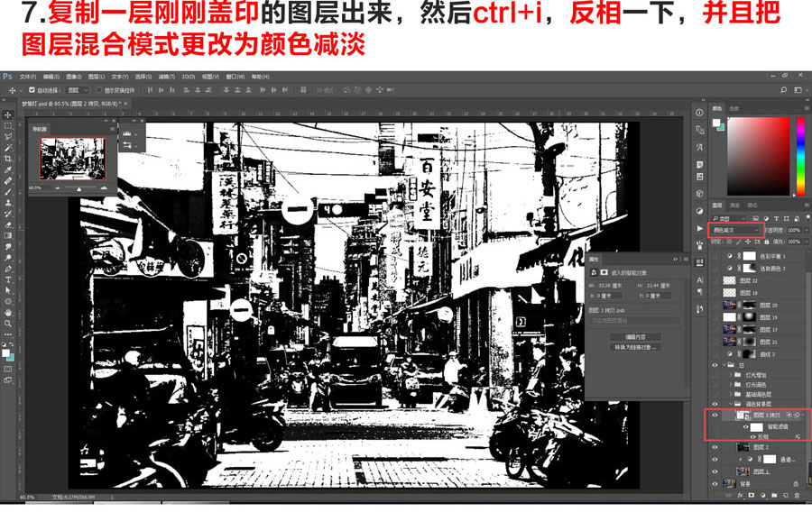The height and width of the screenshot is (512, 812).
Task: Click the navigator zoom slider
Action: [79, 188]
